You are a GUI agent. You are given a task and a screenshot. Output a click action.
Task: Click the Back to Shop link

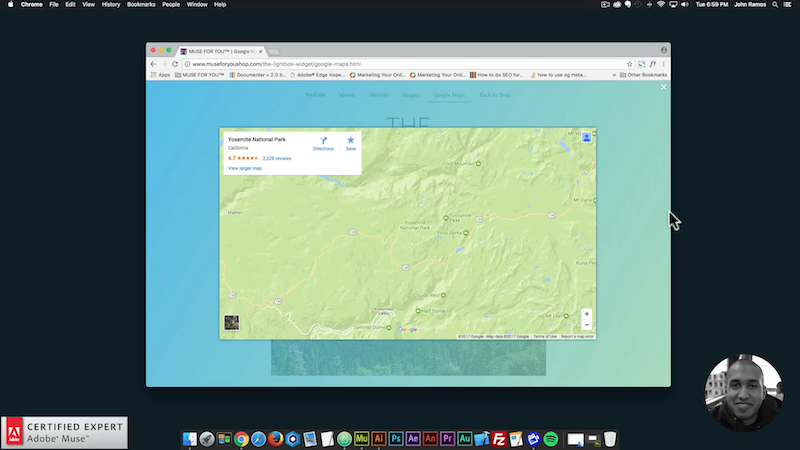tap(495, 95)
